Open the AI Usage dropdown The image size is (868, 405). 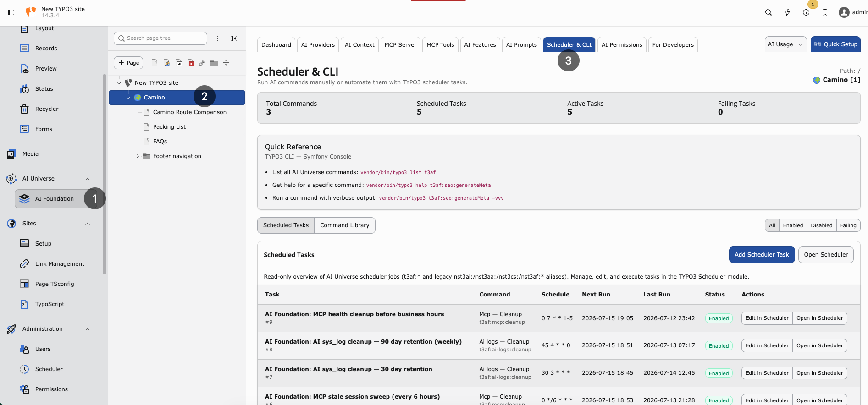(x=785, y=44)
